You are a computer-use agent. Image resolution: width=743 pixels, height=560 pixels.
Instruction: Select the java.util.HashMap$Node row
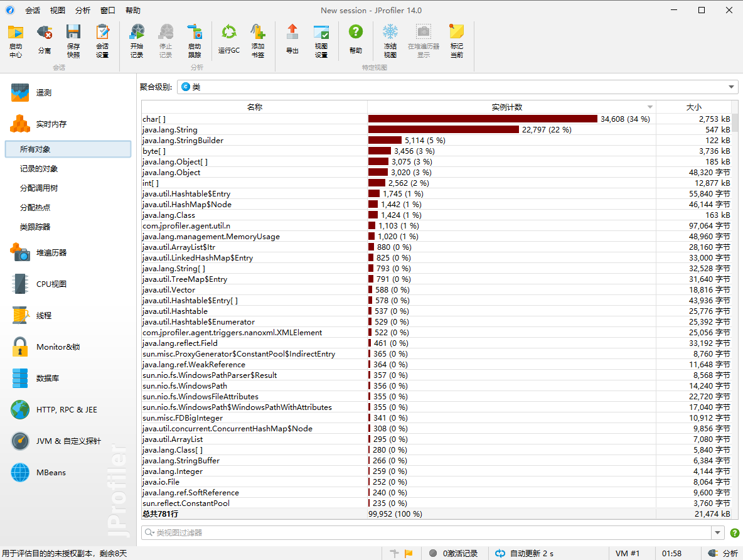point(436,205)
